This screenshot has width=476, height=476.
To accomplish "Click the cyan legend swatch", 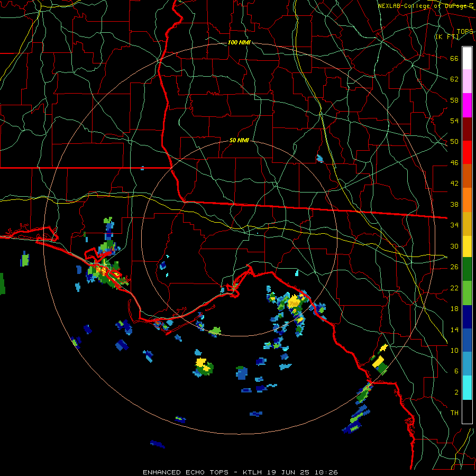I will click(467, 388).
